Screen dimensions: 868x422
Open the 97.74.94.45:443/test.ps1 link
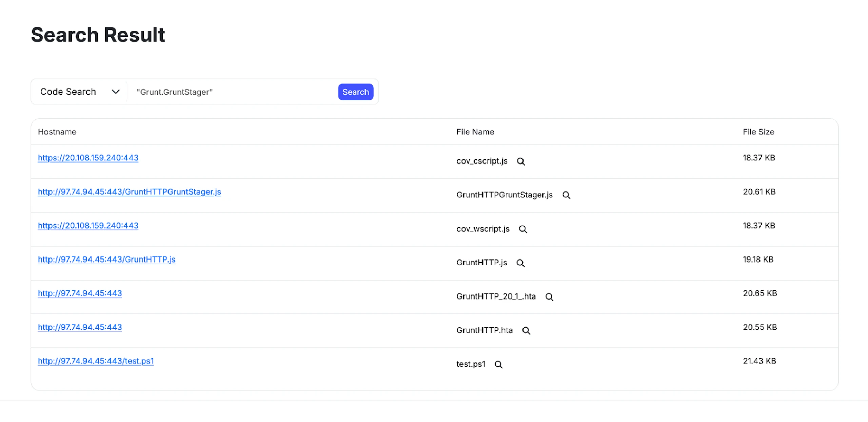tap(96, 361)
